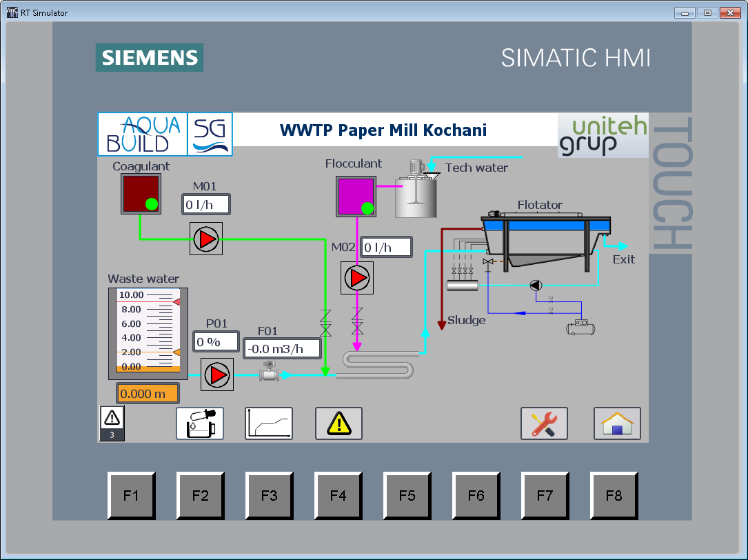Close the RT Simulator window
The height and width of the screenshot is (560, 748).
coord(730,13)
